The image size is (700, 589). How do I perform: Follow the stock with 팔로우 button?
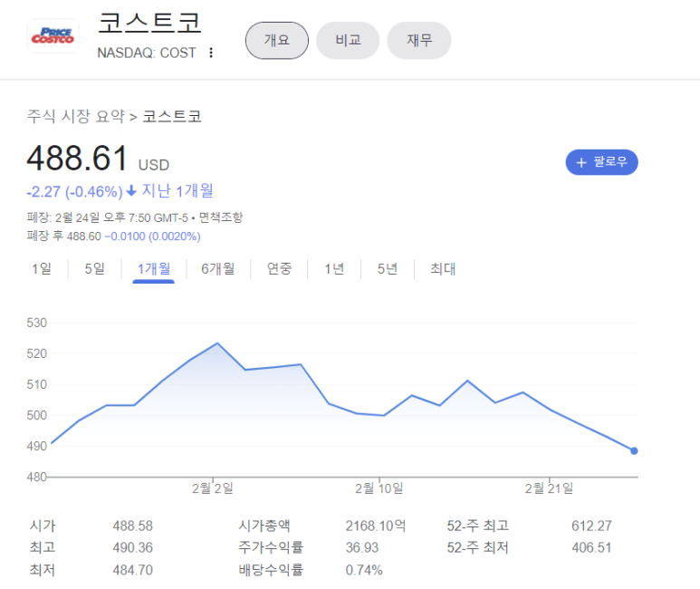coord(601,162)
